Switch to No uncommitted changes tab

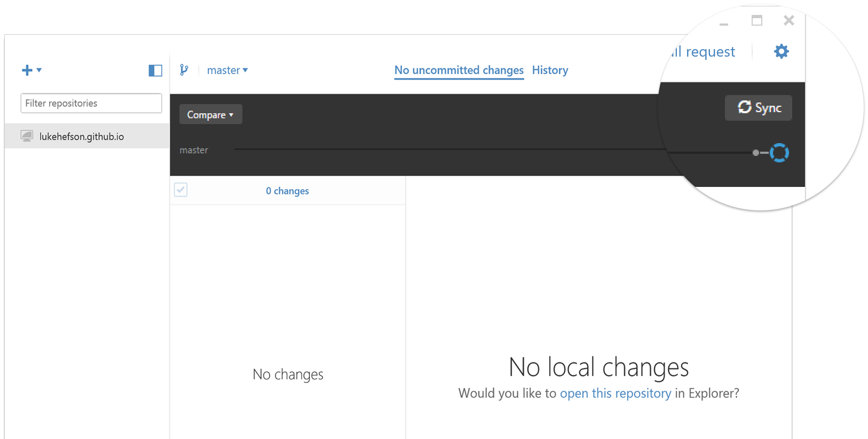(459, 70)
